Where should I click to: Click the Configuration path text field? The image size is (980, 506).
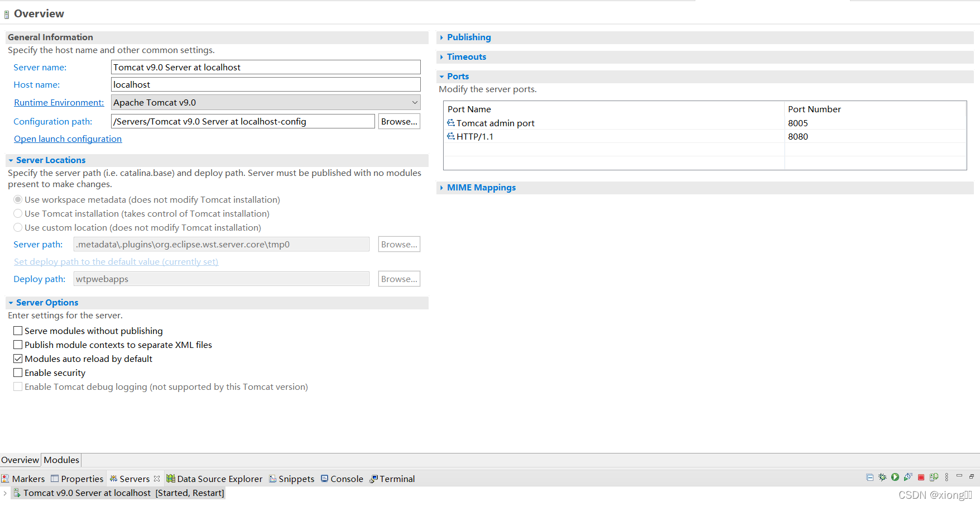(x=243, y=121)
